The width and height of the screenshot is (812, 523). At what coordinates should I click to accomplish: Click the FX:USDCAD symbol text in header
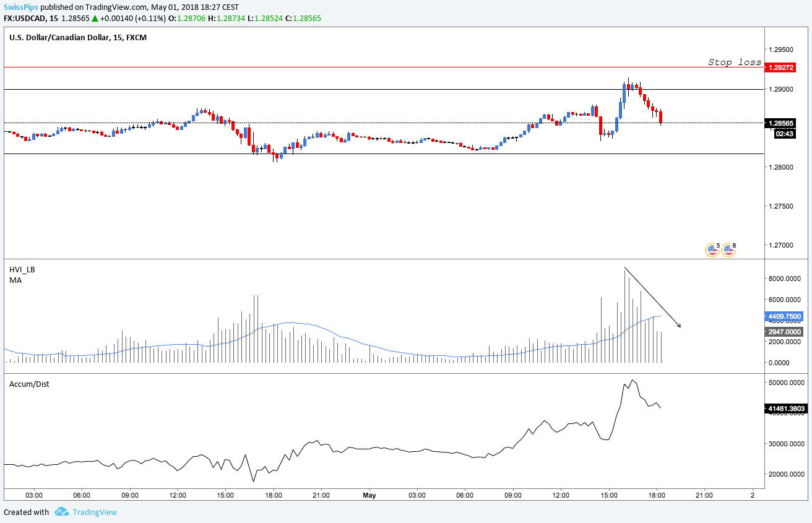click(x=25, y=19)
